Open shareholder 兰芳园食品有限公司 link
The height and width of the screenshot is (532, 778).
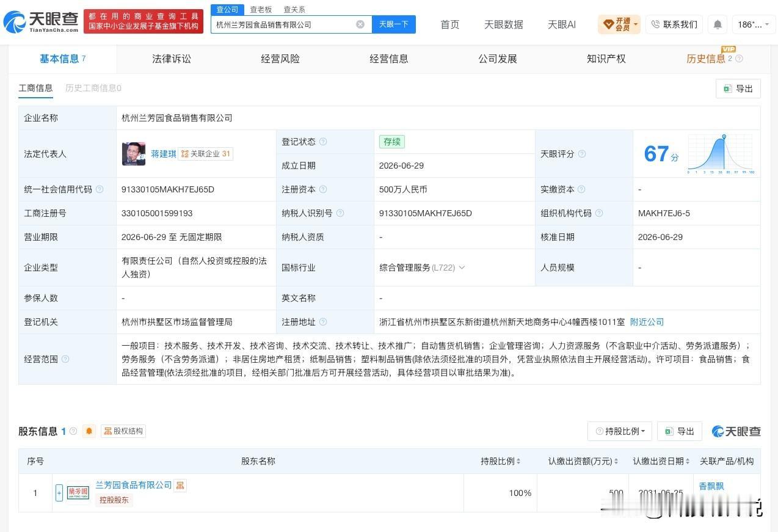[134, 485]
